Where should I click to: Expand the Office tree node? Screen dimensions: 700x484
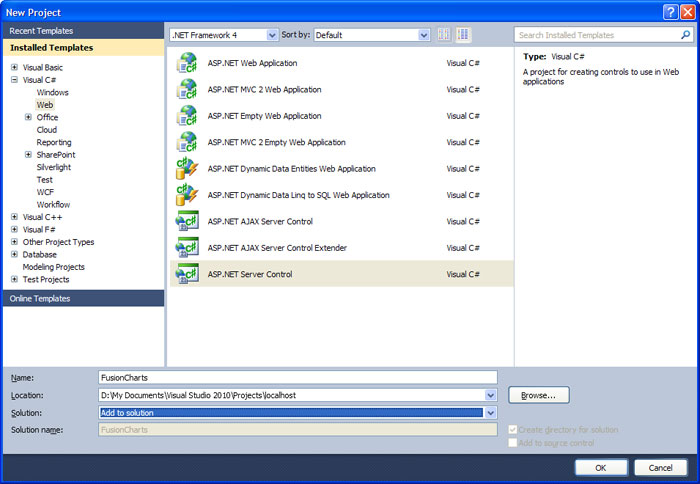[x=28, y=117]
